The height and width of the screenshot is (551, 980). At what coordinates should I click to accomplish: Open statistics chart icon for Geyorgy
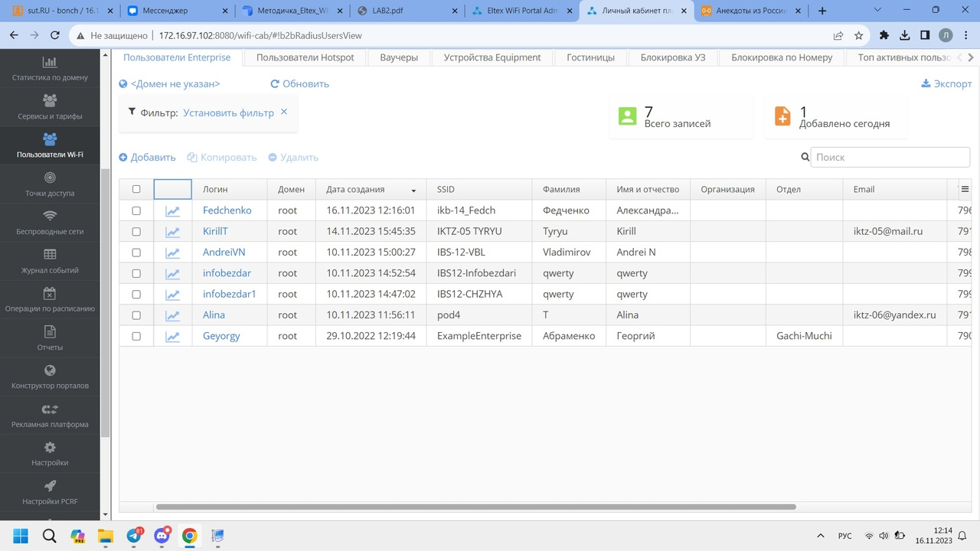[x=173, y=336]
